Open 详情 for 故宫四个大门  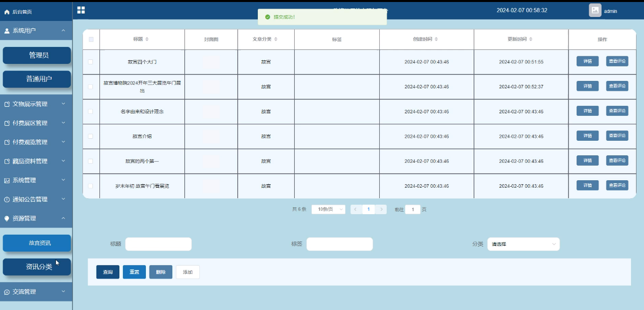tap(588, 61)
